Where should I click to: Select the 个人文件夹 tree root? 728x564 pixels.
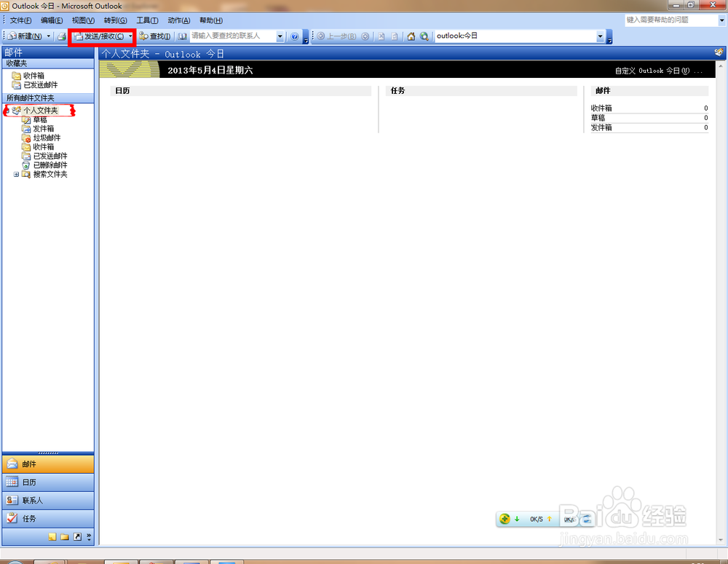(40, 111)
